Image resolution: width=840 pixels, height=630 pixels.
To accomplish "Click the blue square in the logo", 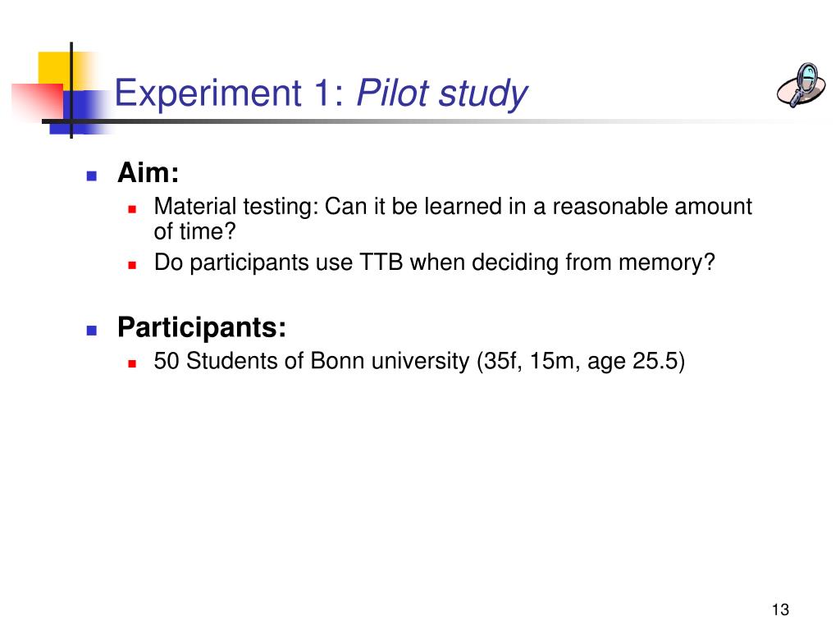I will [90, 107].
